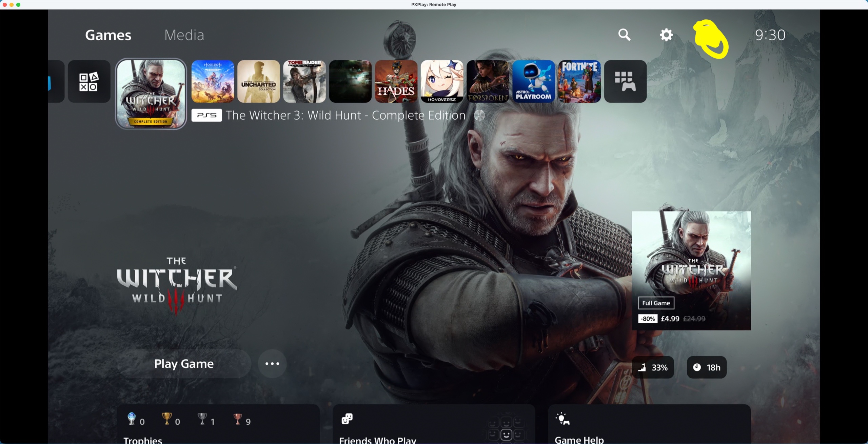Open the Game Help card
Image resolution: width=868 pixels, height=444 pixels.
click(649, 425)
